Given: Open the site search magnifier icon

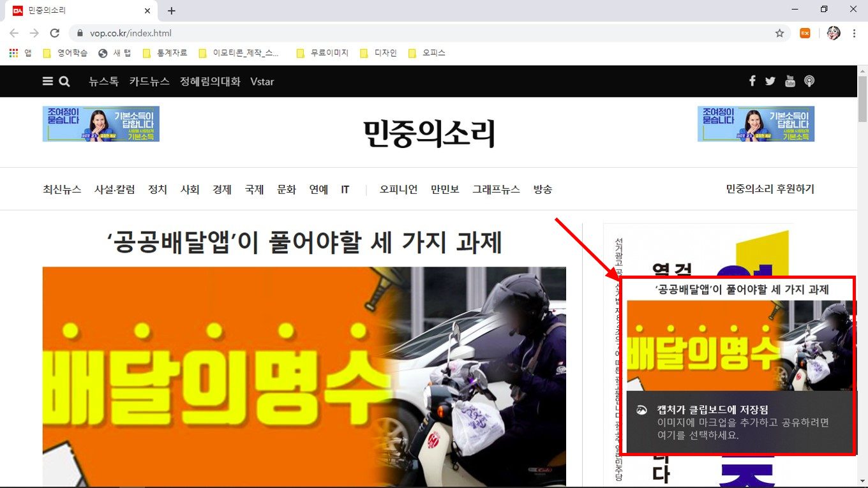Looking at the screenshot, I should [64, 81].
